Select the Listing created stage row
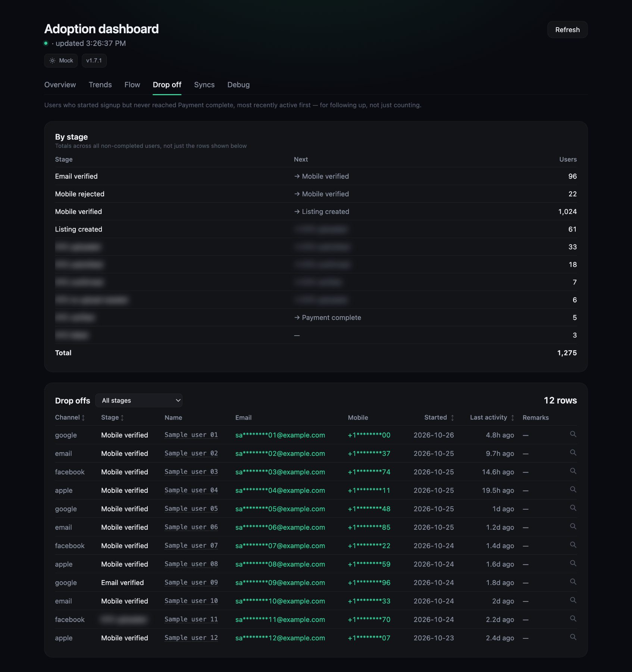This screenshot has height=672, width=632. [316, 229]
